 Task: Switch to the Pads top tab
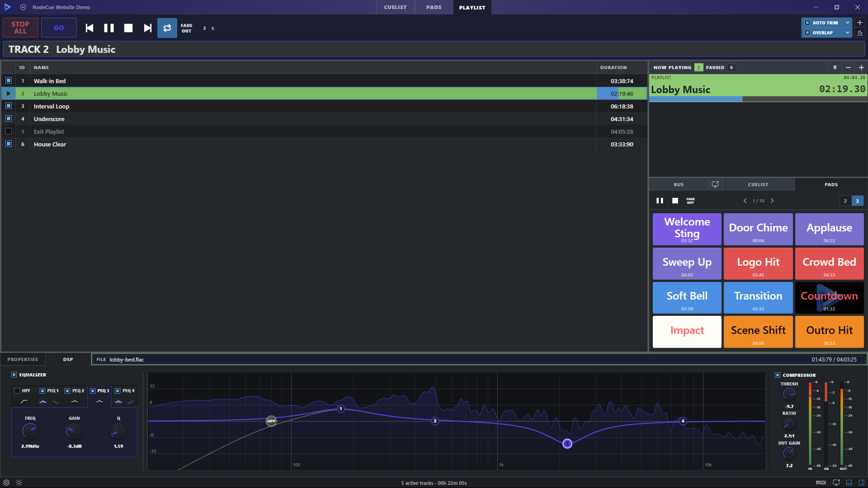pos(434,7)
